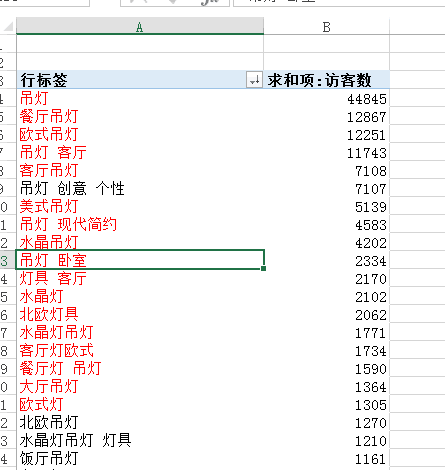Click the 行标签 header cell
Screen dimensions: 445x470
coord(140,80)
